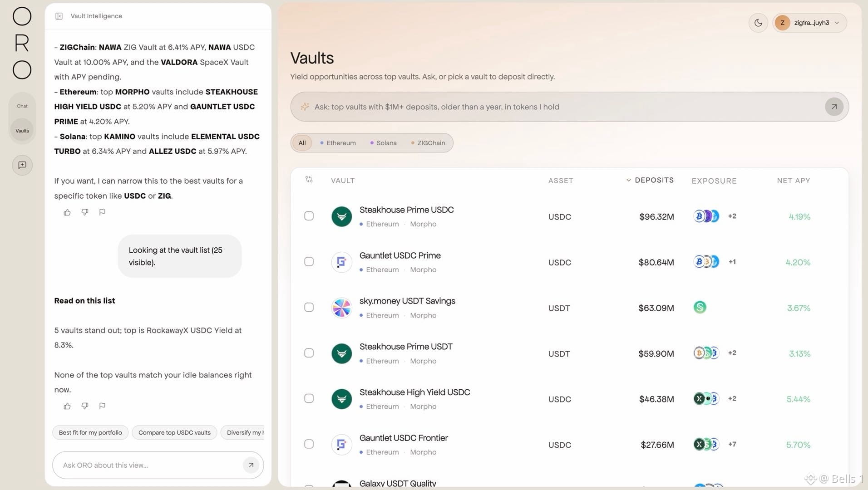The image size is (868, 490).
Task: Open Steakhouse Prime USDC vault
Action: [406, 210]
